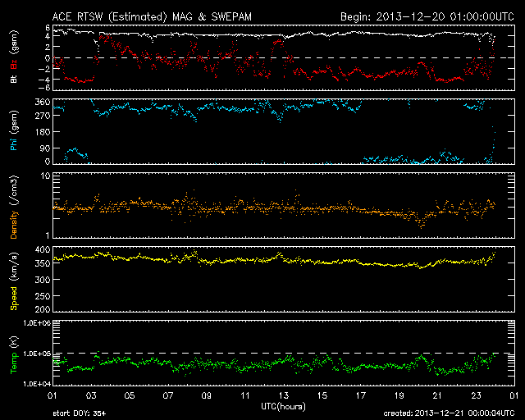525x420 pixels.
Task: Click the start DOY: 354 footer text
Action: 80,413
